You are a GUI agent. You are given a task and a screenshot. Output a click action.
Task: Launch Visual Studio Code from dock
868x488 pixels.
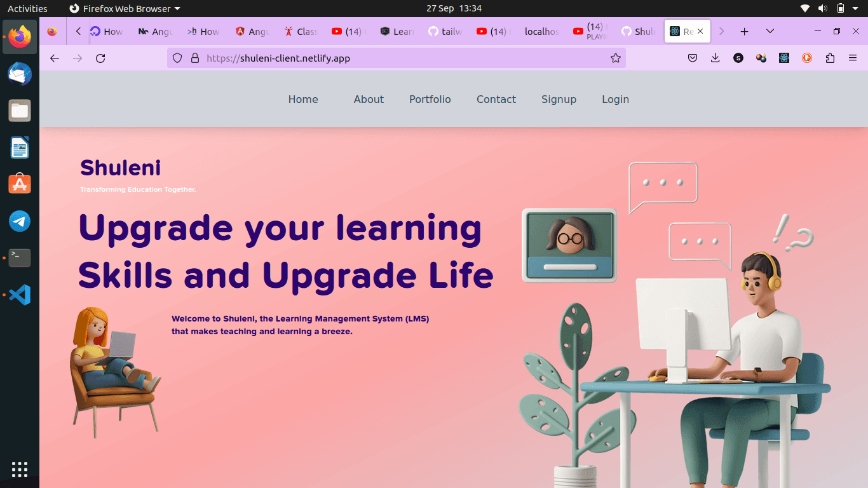pyautogui.click(x=20, y=295)
